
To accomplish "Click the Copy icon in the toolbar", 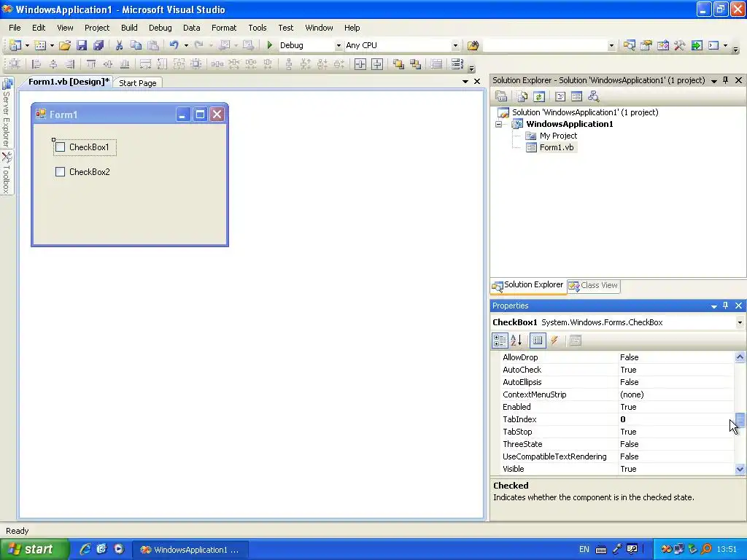I will coord(136,45).
